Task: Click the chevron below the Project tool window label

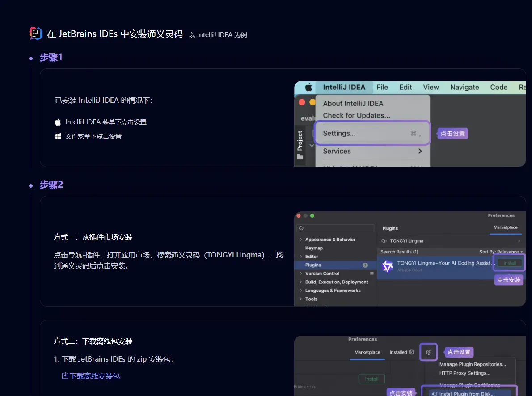Action: [312, 146]
